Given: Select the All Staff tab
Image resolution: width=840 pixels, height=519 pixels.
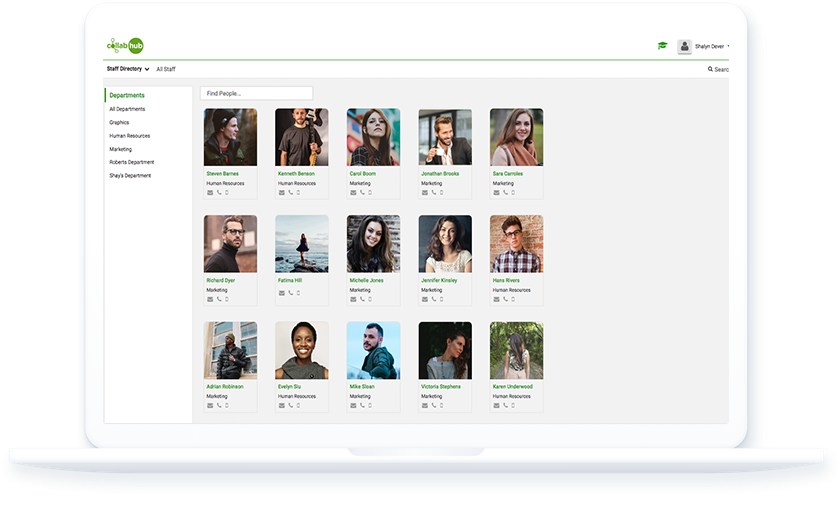Looking at the screenshot, I should coord(166,69).
